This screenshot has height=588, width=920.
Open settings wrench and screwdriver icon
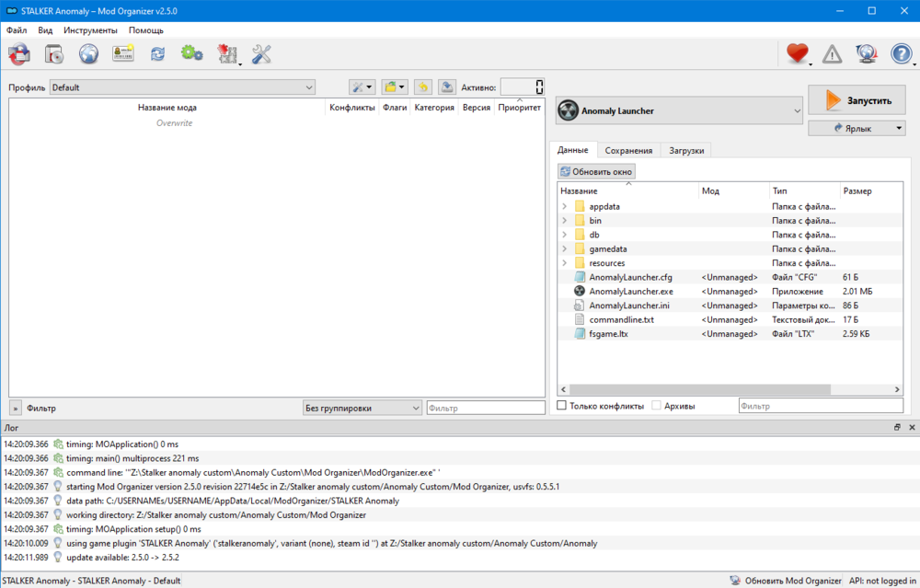click(261, 53)
